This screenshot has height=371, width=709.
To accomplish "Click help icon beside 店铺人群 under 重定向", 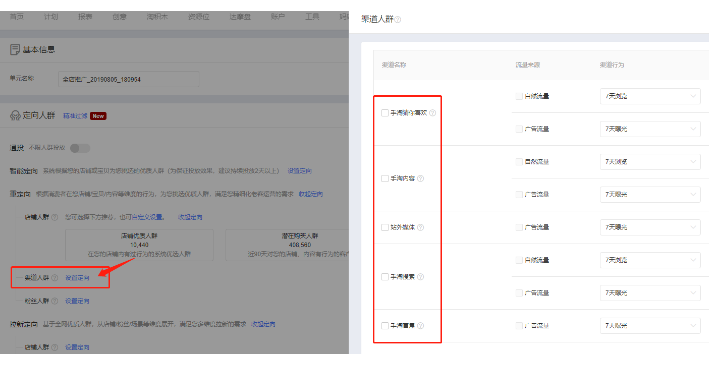I will pyautogui.click(x=54, y=217).
